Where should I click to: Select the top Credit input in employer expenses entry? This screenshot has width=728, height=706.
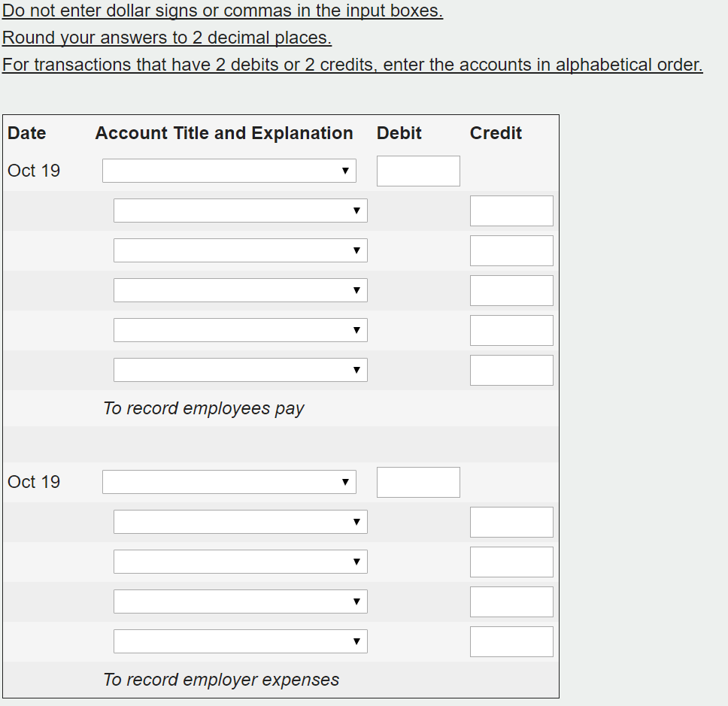tap(511, 521)
